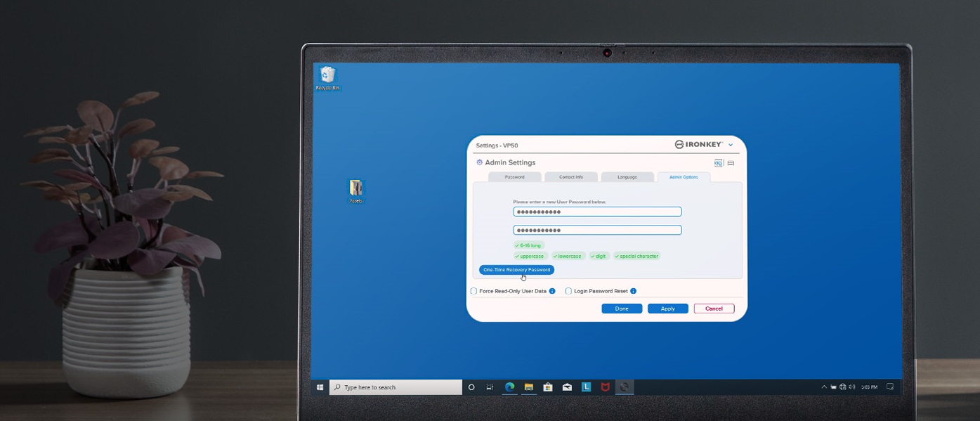The width and height of the screenshot is (980, 421).
Task: Expand the IronKey dropdown arrow
Action: coord(731,145)
